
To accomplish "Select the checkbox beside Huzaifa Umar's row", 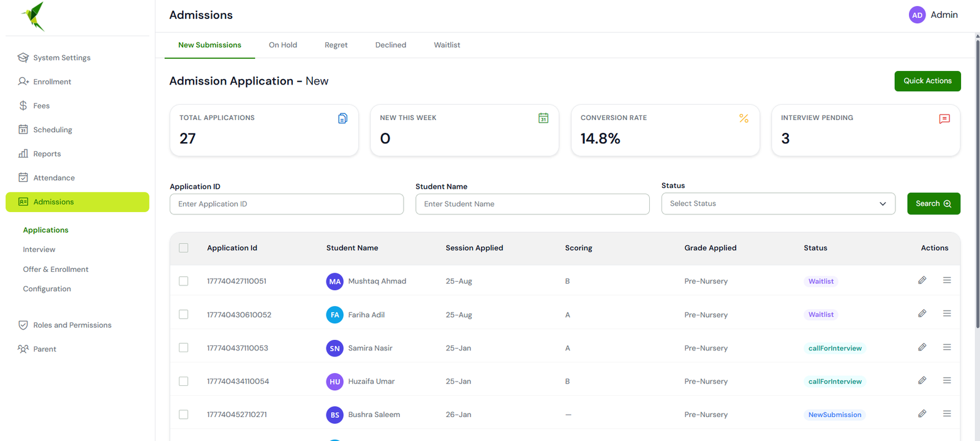I will pos(184,381).
